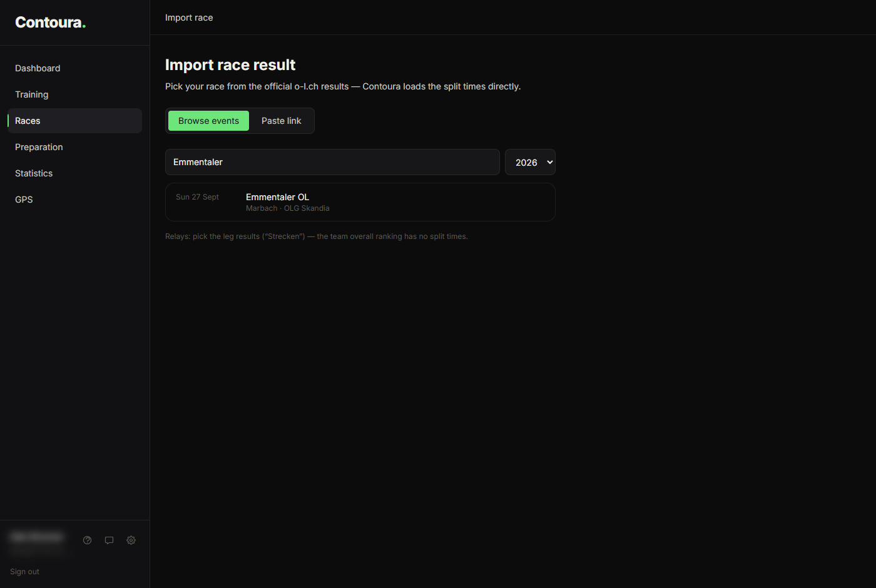Focus the Emmentaler search field
Viewport: 876px width, 588px height.
332,162
